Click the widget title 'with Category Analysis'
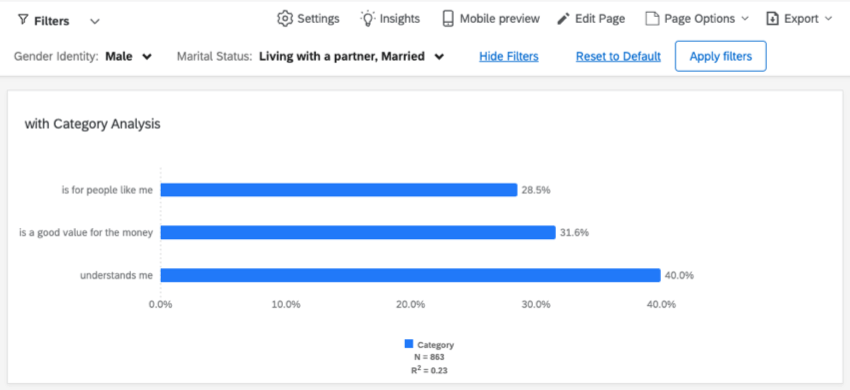The width and height of the screenshot is (850, 390). 93,124
